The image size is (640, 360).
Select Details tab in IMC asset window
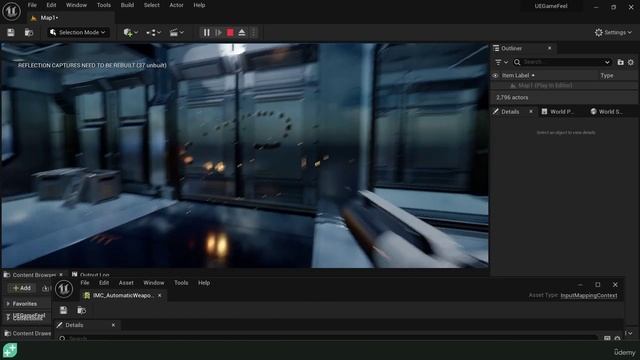click(74, 325)
